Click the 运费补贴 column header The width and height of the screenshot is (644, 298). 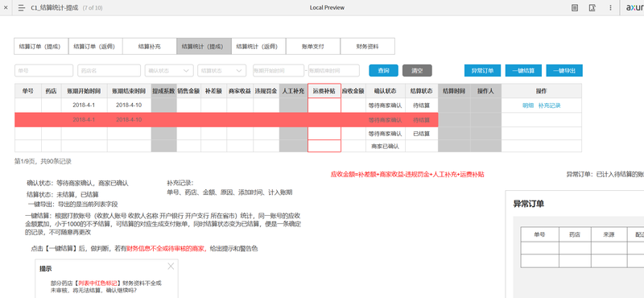[x=324, y=91]
